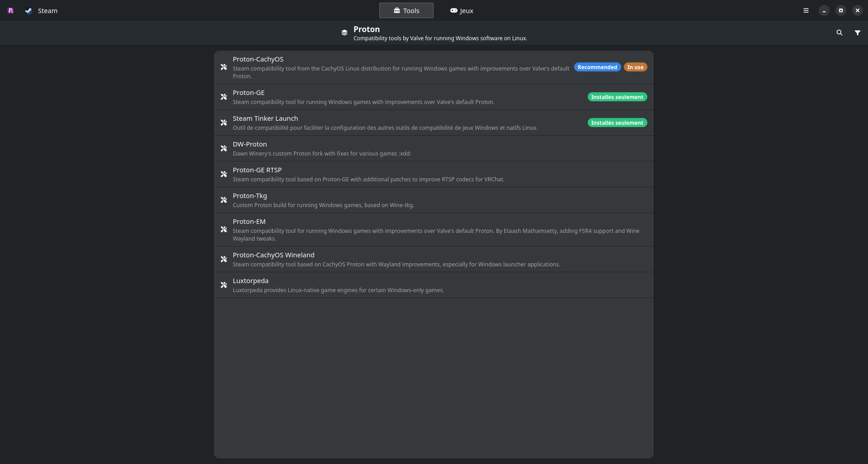The height and width of the screenshot is (464, 868).
Task: Expand the Luxtorpeda row
Action: (x=434, y=285)
